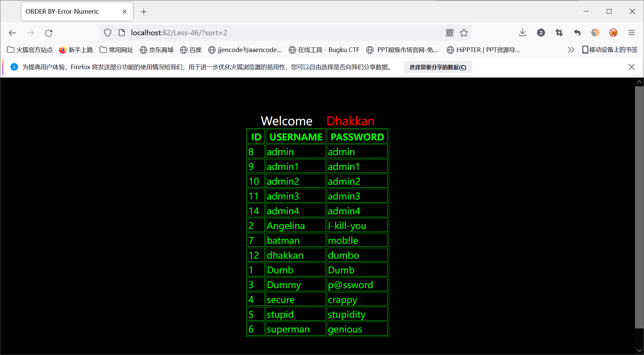Viewport: 644px width, 355px height.
Task: Open the extensions panel icon
Action: tap(541, 33)
